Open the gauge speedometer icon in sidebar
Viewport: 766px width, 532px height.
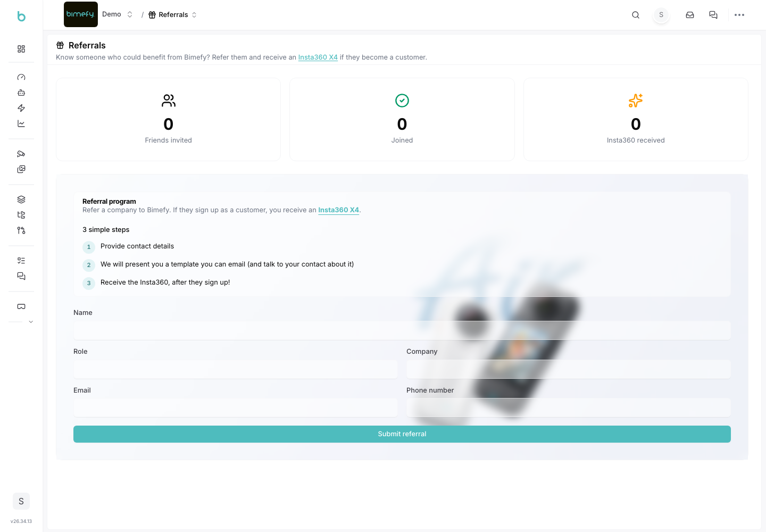pos(21,77)
